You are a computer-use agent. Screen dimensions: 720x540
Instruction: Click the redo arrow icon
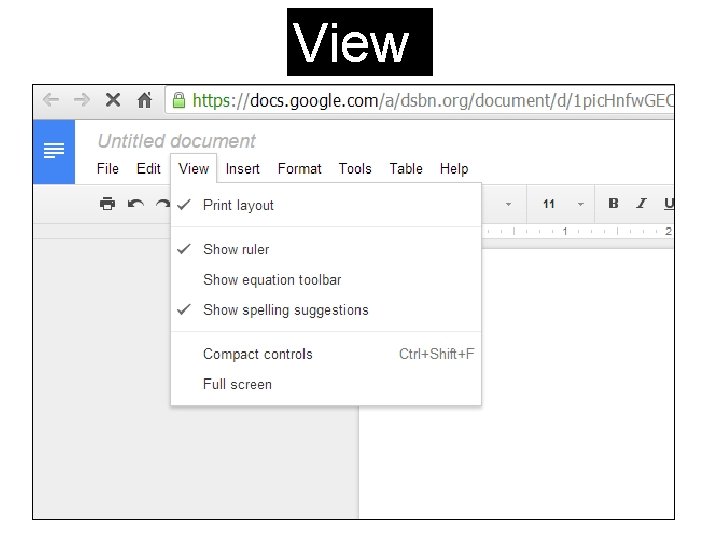(163, 203)
